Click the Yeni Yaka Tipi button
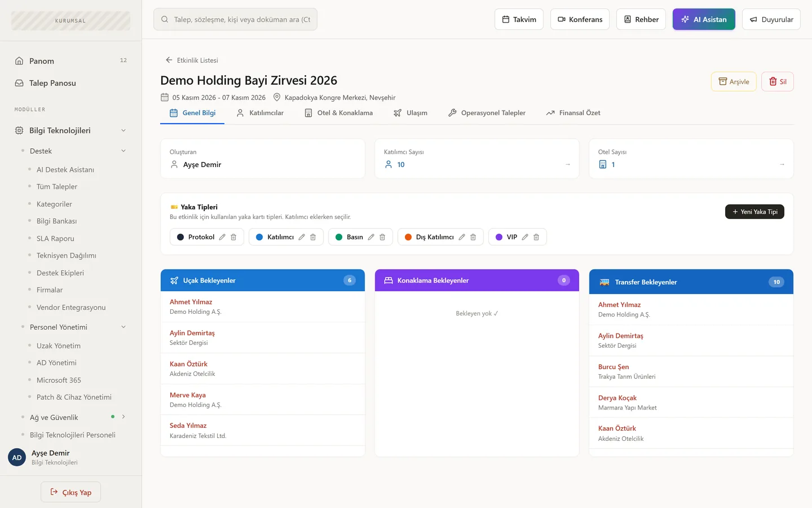Viewport: 812px width, 508px height. [754, 212]
